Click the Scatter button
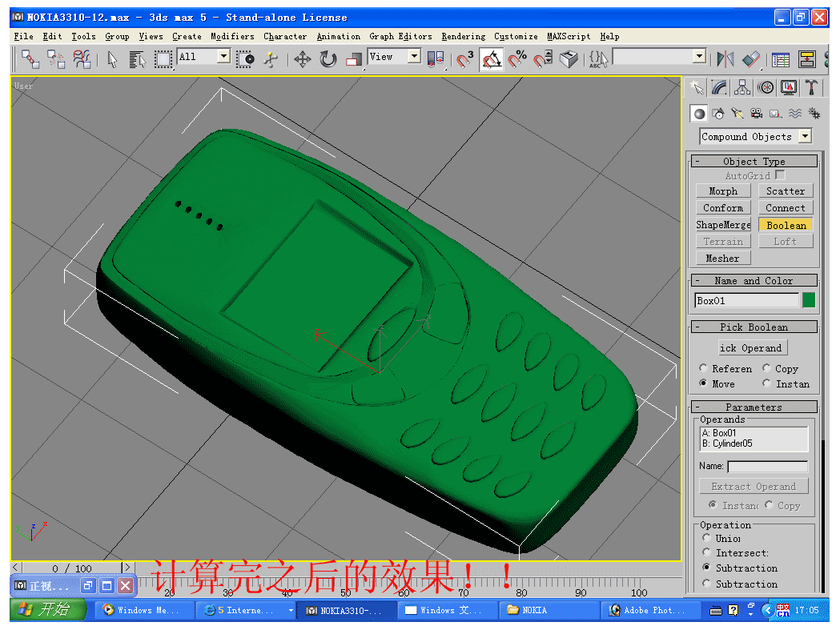 pyautogui.click(x=786, y=191)
